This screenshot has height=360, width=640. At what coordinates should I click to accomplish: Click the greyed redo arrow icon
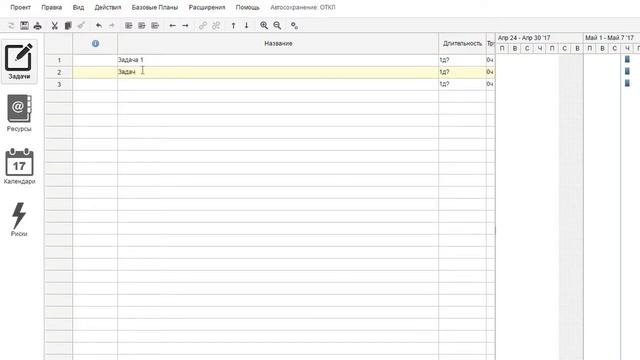(x=111, y=26)
